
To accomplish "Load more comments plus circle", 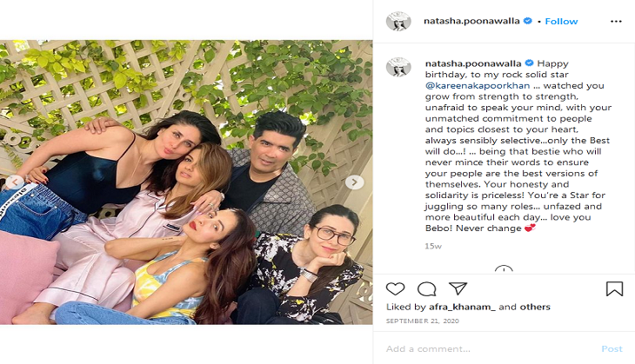I will coord(504,269).
